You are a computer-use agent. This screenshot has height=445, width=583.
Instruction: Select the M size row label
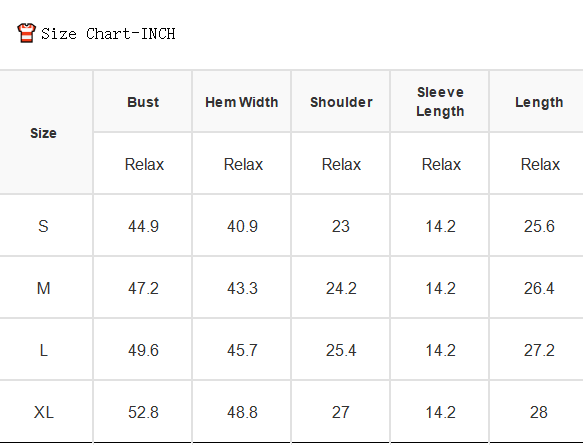[x=44, y=288]
